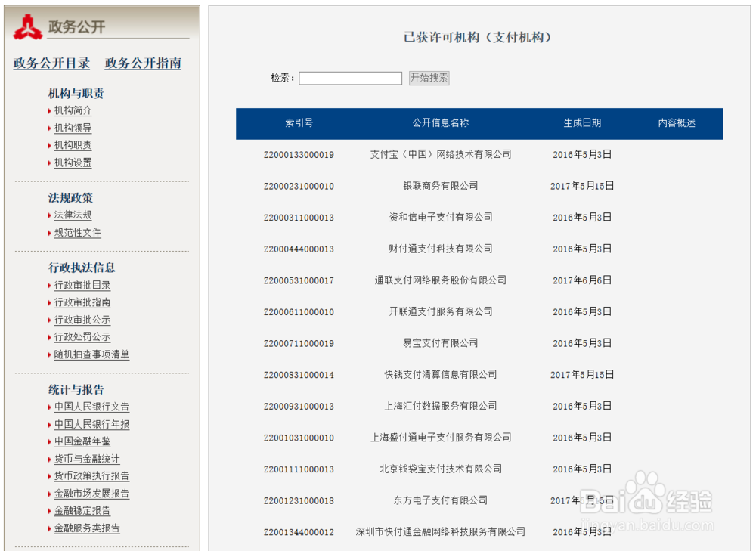Click the 行政执法信息 section heading
The width and height of the screenshot is (756, 551).
click(82, 268)
